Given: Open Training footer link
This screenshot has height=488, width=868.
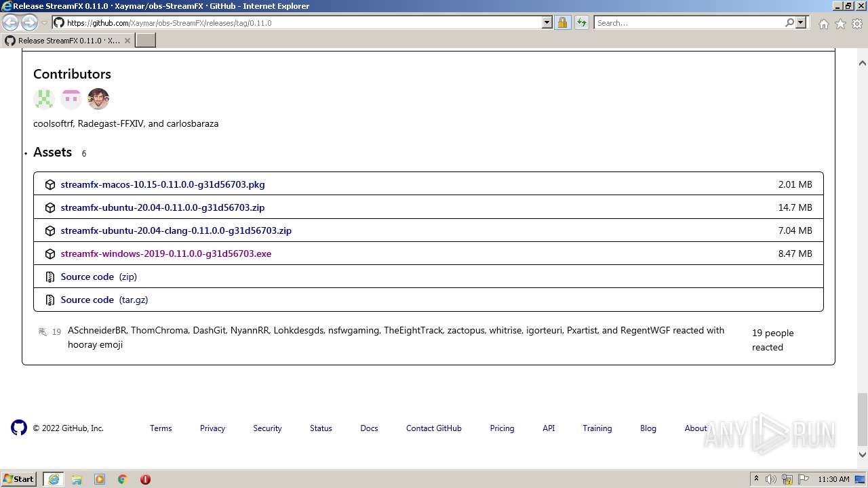Looking at the screenshot, I should [x=597, y=428].
